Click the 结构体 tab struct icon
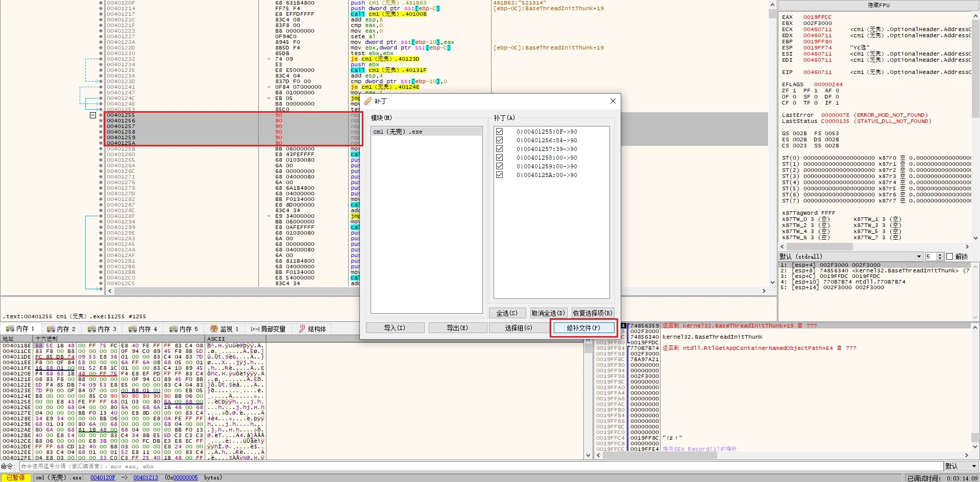The image size is (980, 482). coord(302,329)
